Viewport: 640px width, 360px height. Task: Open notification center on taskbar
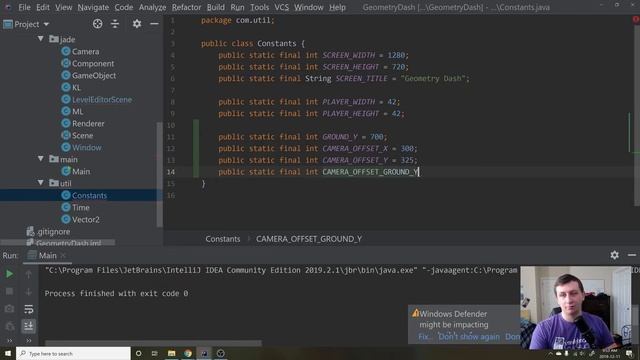tap(629, 353)
